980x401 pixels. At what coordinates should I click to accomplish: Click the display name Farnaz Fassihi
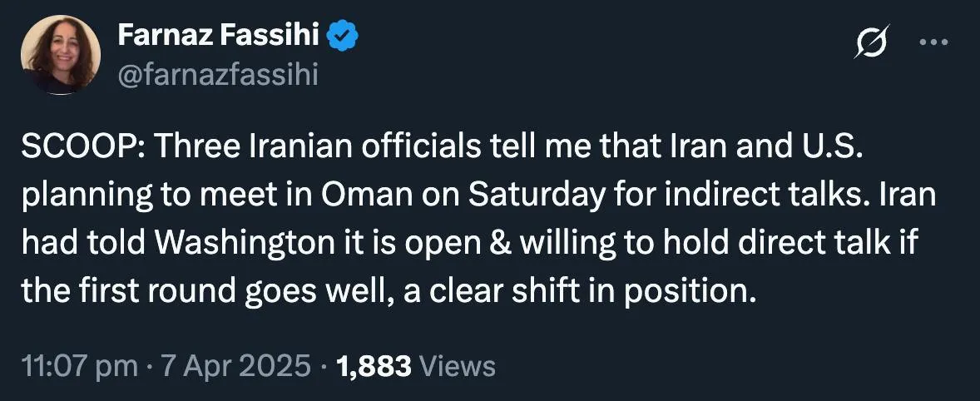[220, 35]
